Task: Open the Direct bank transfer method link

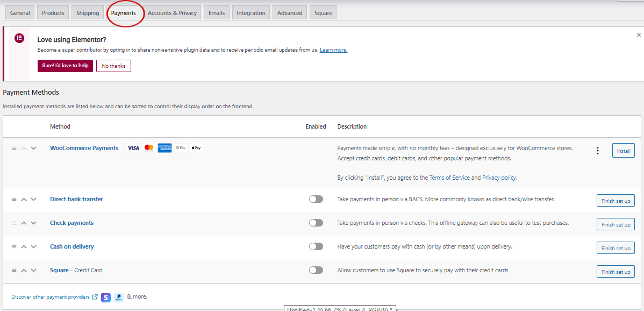Action: (x=76, y=199)
